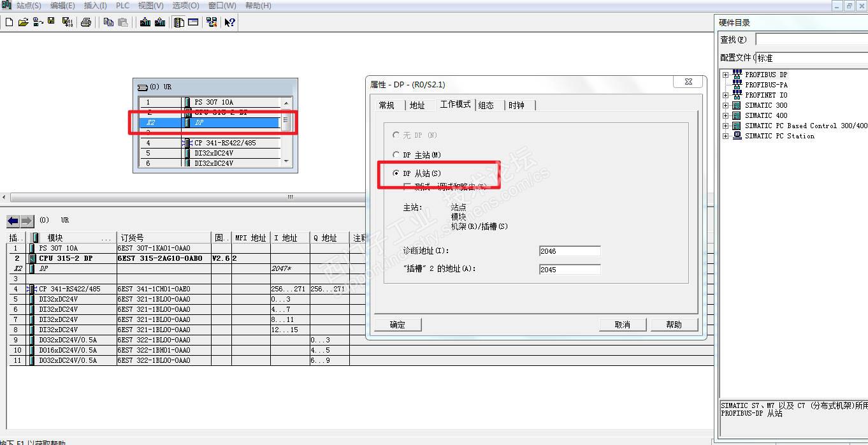Select the DP master (主站) radio button
This screenshot has width=868, height=445.
click(396, 155)
